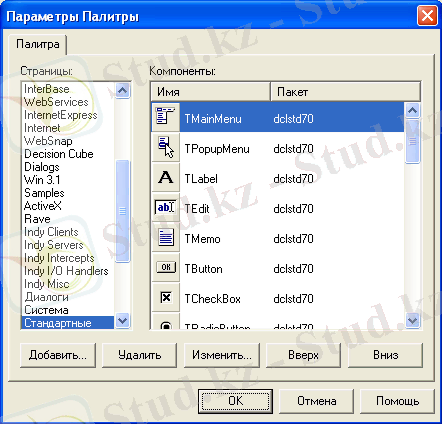The height and width of the screenshot is (424, 442).
Task: Select the Dialogs page in list
Action: pos(42,167)
